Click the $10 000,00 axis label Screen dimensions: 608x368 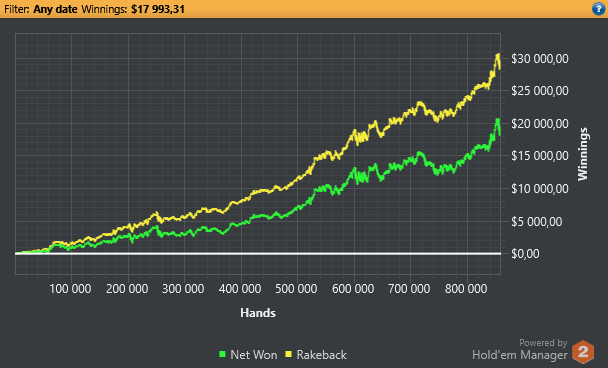coord(540,189)
